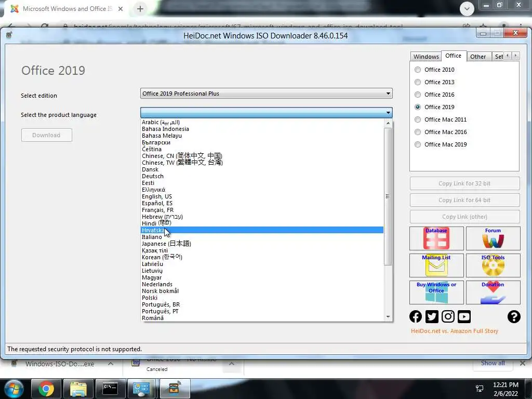Click the Download button

46,135
